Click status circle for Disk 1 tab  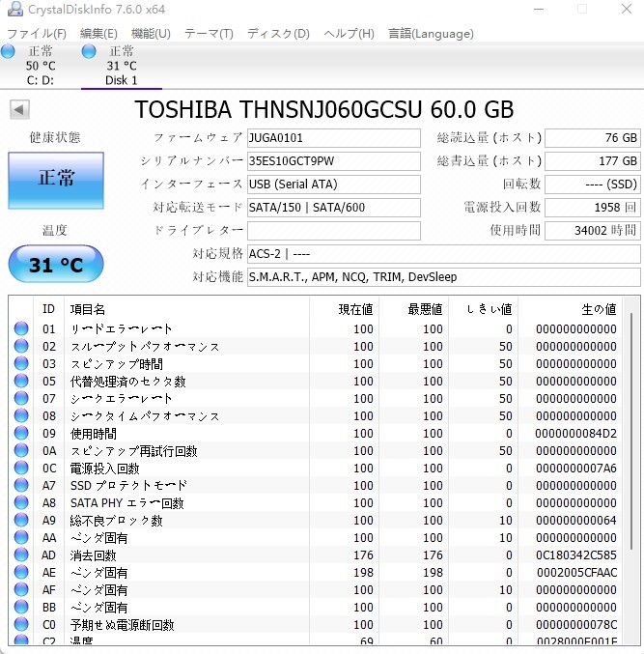click(89, 51)
